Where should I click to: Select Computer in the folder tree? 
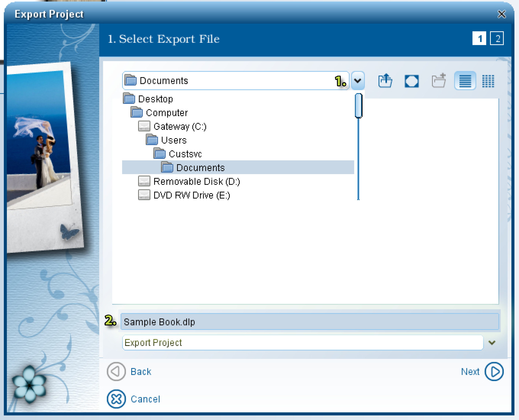click(238, 113)
